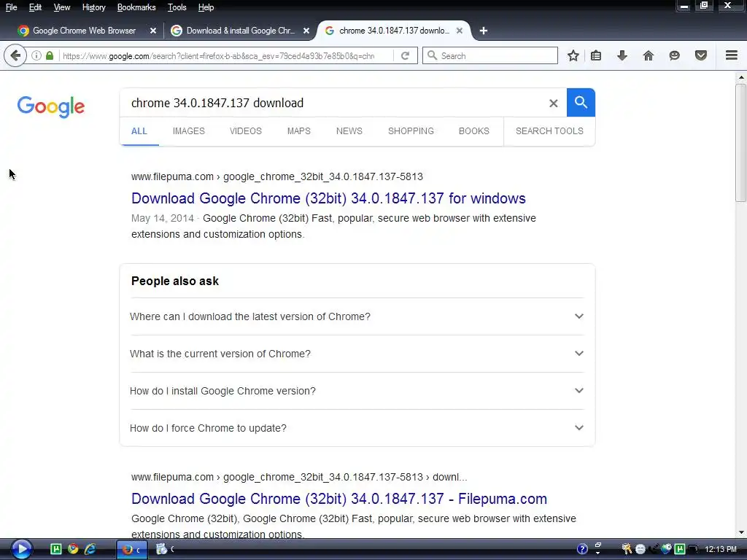The height and width of the screenshot is (560, 747).
Task: Reload the current page
Action: (406, 55)
